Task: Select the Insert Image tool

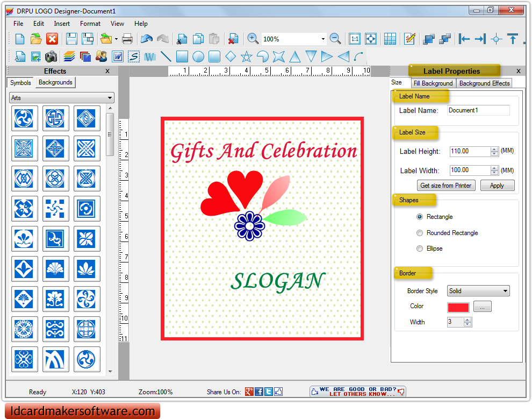Action: click(x=34, y=56)
